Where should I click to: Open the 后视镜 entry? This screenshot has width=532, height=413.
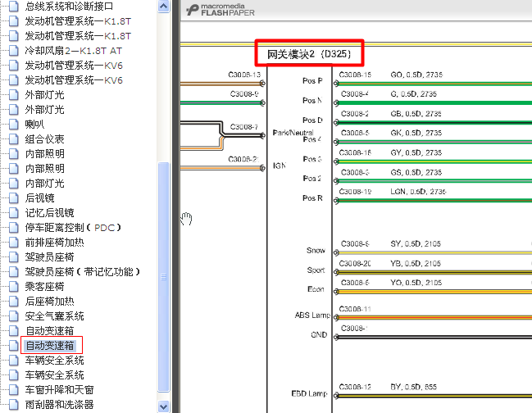point(39,198)
